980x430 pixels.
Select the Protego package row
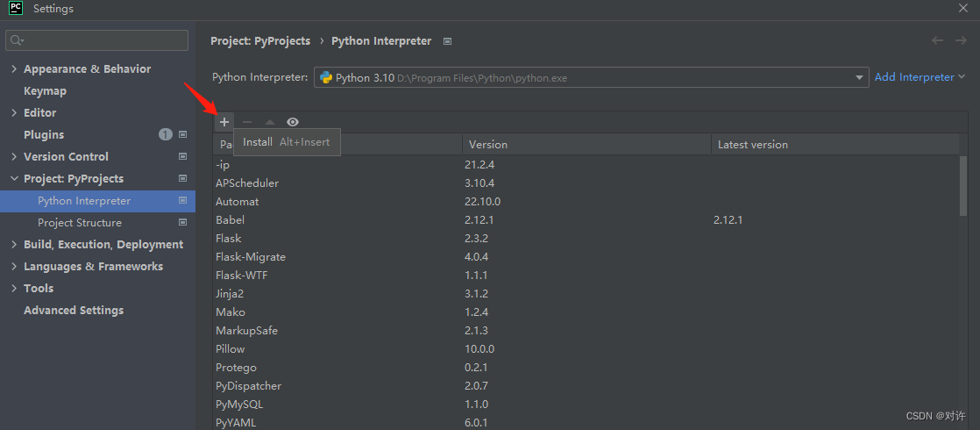[x=586, y=368]
